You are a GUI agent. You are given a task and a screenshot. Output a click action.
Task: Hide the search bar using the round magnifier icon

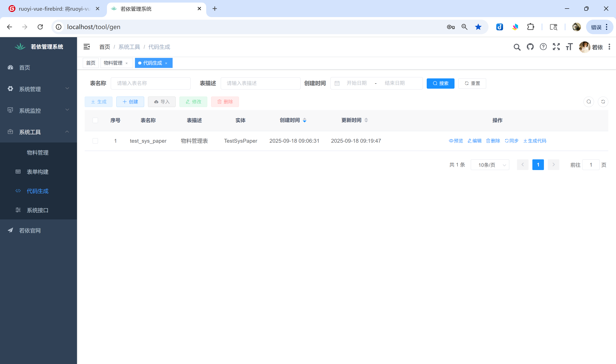point(588,102)
